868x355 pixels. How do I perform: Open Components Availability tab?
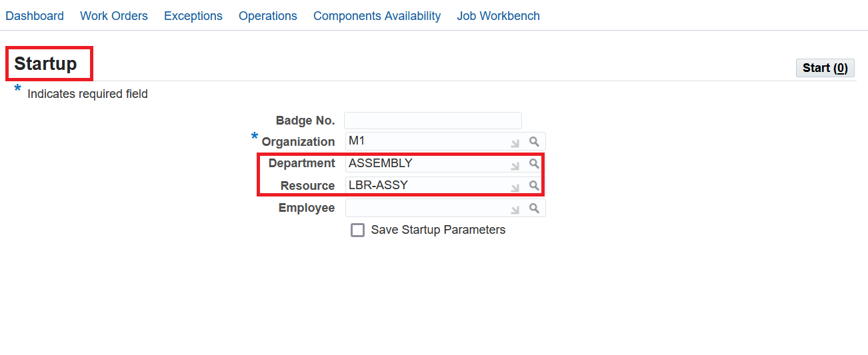click(377, 16)
